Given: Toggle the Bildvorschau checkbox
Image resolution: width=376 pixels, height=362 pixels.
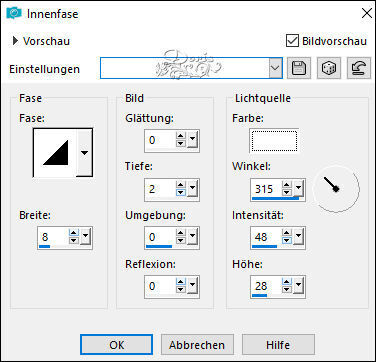Looking at the screenshot, I should coord(292,41).
